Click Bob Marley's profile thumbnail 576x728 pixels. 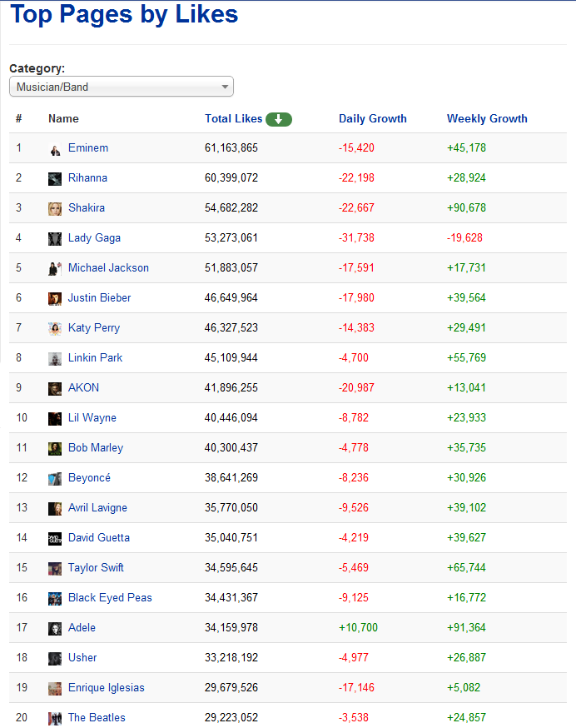(55, 449)
